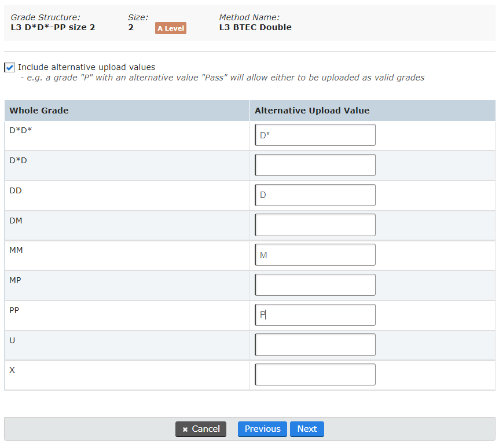The image size is (499, 448).
Task: Click the Alternative Upload Value column header
Action: 312,111
